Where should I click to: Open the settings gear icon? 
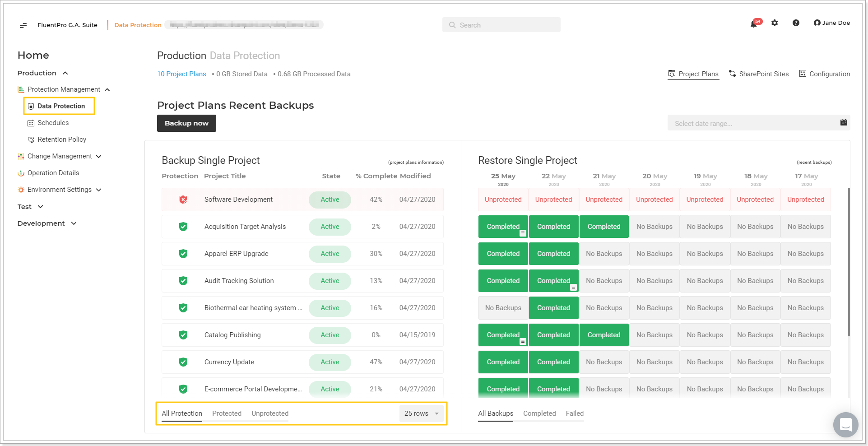click(775, 23)
